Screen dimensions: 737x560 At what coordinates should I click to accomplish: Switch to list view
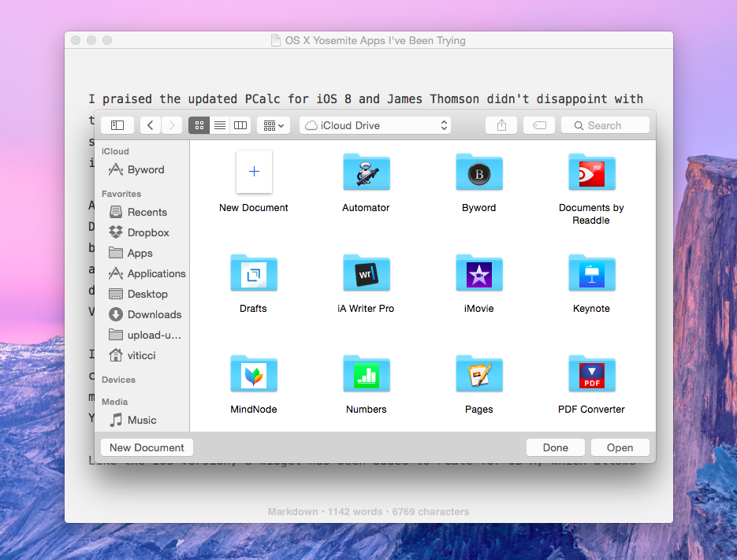click(x=220, y=125)
